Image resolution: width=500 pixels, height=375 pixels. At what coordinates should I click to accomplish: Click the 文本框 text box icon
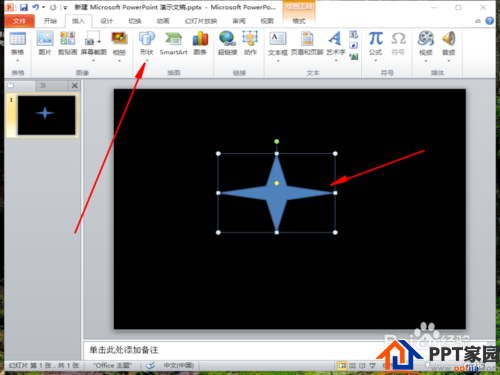point(278,39)
